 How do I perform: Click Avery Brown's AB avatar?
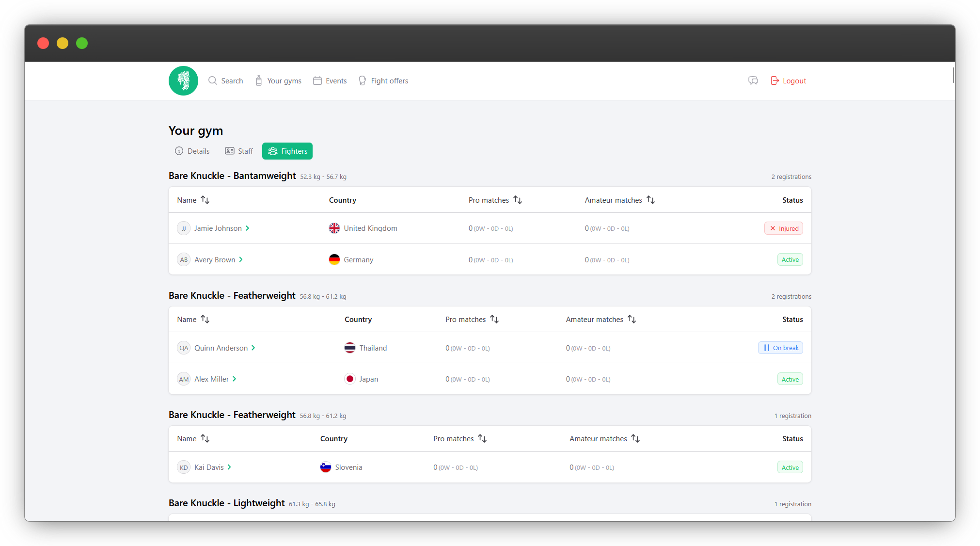point(184,259)
